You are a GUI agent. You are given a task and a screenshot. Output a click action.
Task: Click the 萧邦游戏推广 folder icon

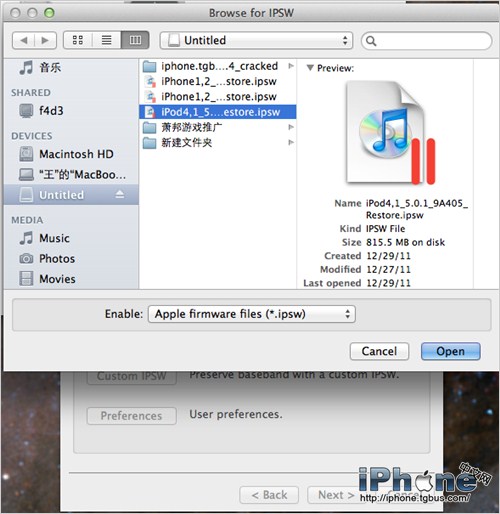coord(150,128)
